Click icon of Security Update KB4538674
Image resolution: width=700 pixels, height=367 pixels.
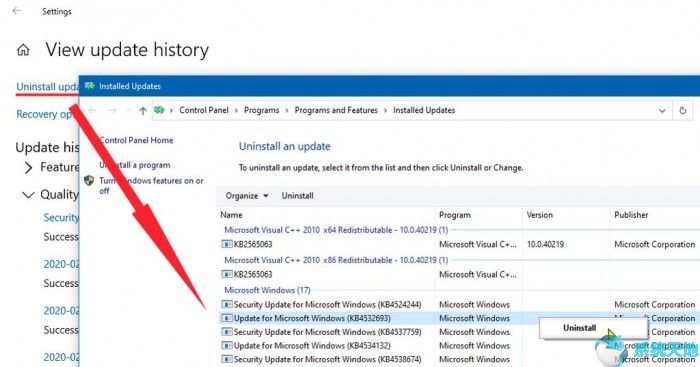[x=227, y=359]
